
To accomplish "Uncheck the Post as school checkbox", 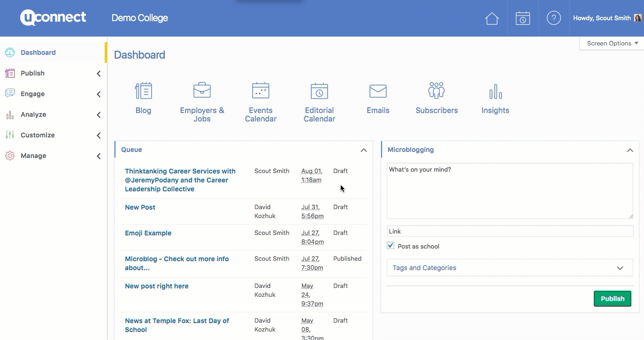I will pyautogui.click(x=391, y=246).
